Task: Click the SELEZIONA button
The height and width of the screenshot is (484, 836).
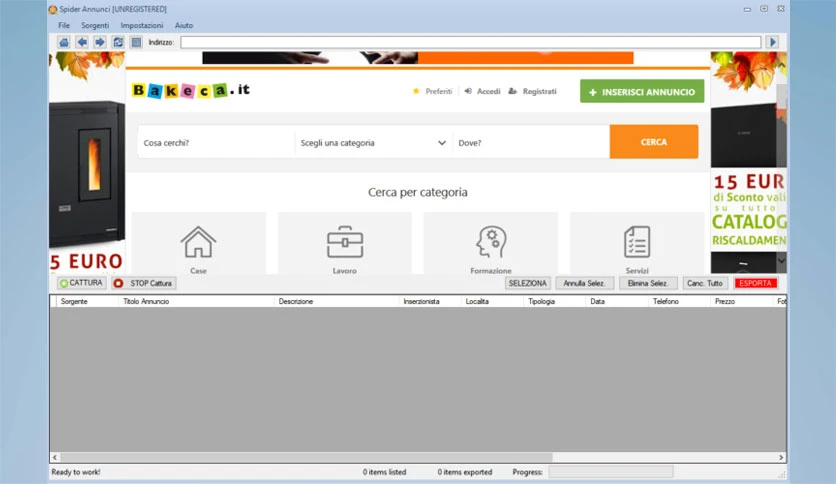Action: (527, 283)
